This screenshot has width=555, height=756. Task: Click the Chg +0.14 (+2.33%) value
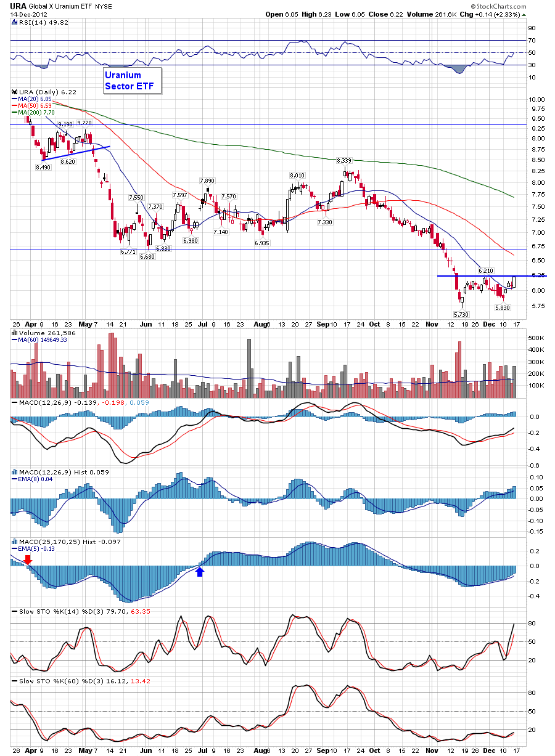491,14
